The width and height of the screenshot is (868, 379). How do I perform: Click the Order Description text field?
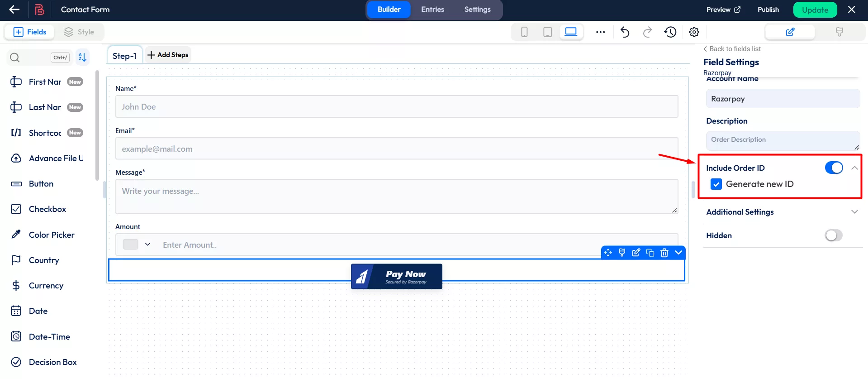click(782, 140)
